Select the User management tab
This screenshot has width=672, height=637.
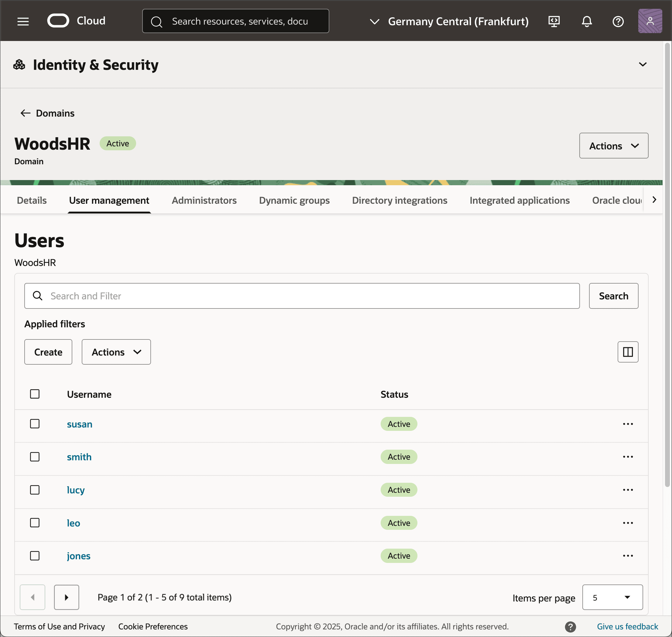tap(109, 200)
